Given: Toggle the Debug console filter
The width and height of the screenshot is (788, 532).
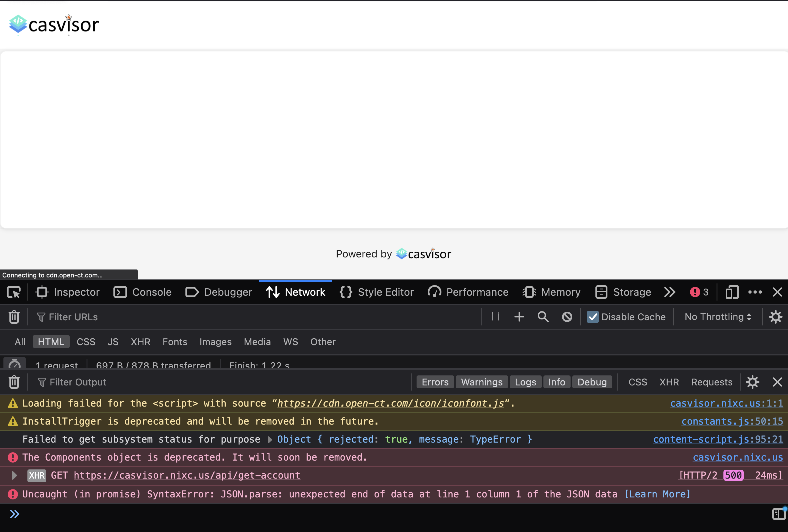Looking at the screenshot, I should tap(592, 382).
